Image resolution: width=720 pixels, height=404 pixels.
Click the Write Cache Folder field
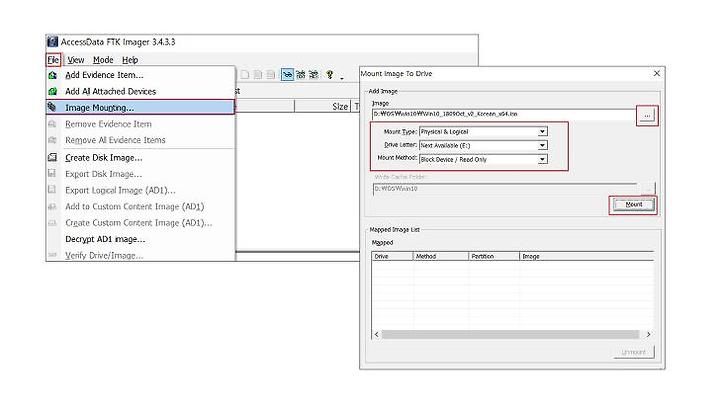click(x=505, y=189)
